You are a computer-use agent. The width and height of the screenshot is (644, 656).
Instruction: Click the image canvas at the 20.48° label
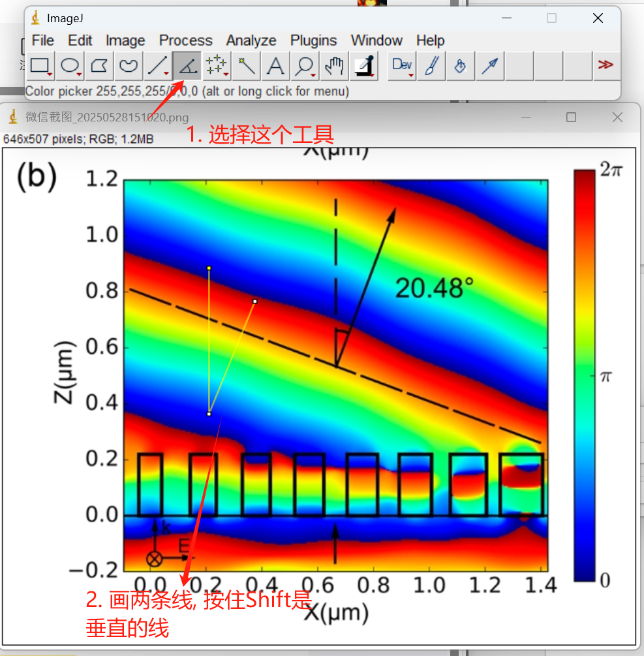click(435, 289)
